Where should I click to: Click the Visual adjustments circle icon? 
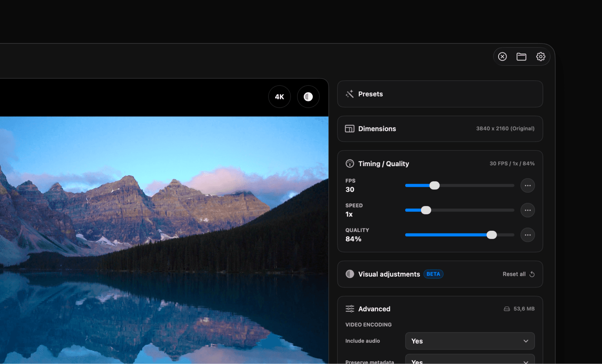[350, 274]
